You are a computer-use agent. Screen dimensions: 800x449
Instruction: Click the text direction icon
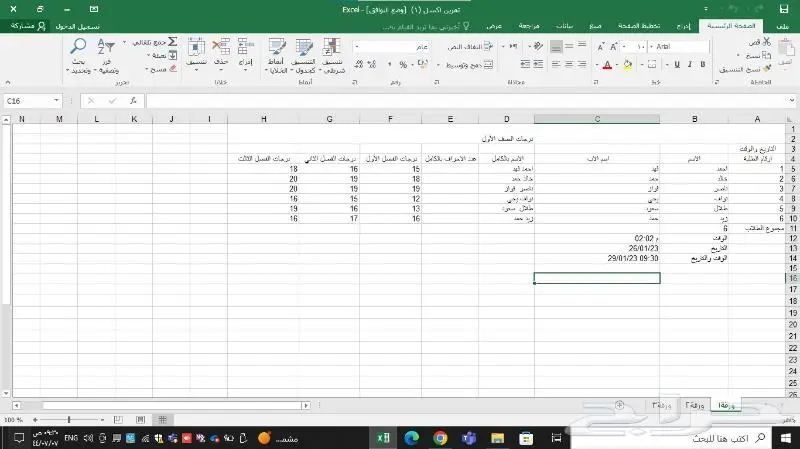(513, 46)
